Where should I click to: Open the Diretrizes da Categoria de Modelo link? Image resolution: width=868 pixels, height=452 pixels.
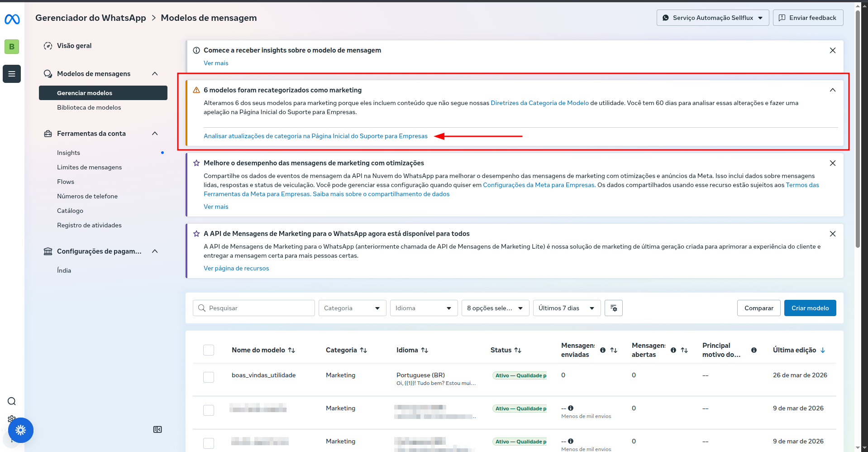click(539, 103)
